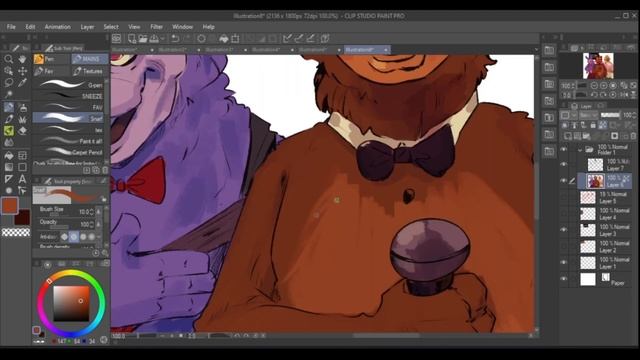Select the Operation object tool

9,71
